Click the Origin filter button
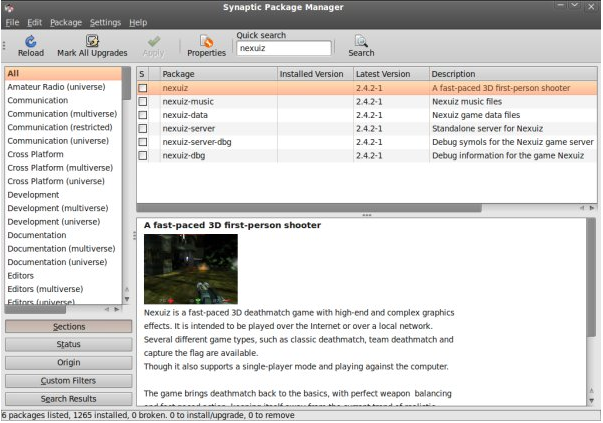This screenshot has width=603, height=423. (68, 363)
